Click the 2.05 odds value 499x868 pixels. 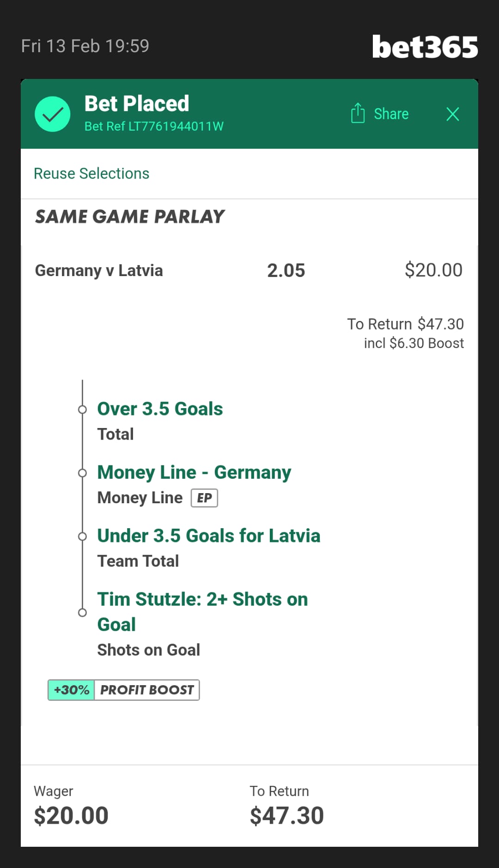coord(286,271)
